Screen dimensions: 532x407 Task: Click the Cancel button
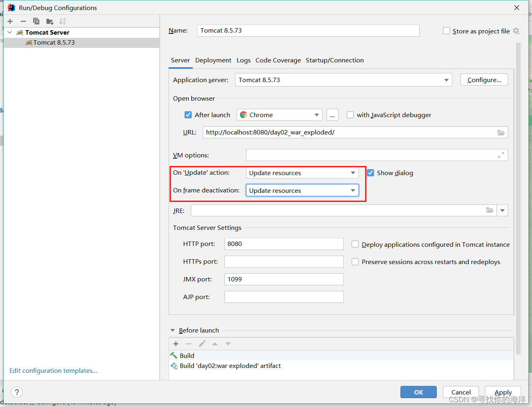click(x=461, y=392)
